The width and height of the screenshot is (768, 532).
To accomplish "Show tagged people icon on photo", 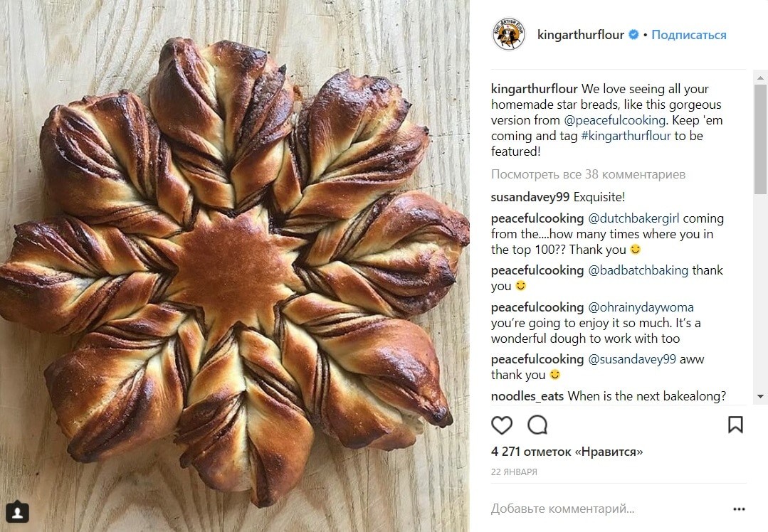I will click(17, 511).
